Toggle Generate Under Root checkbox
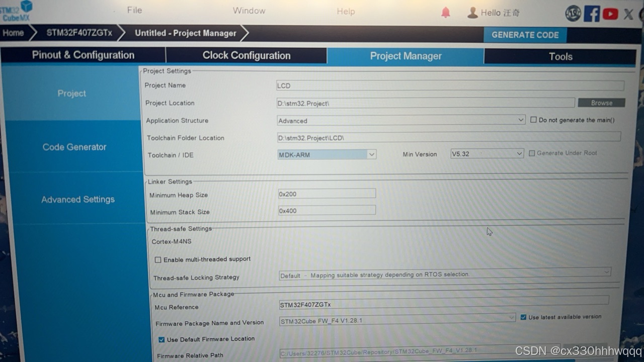 click(532, 153)
